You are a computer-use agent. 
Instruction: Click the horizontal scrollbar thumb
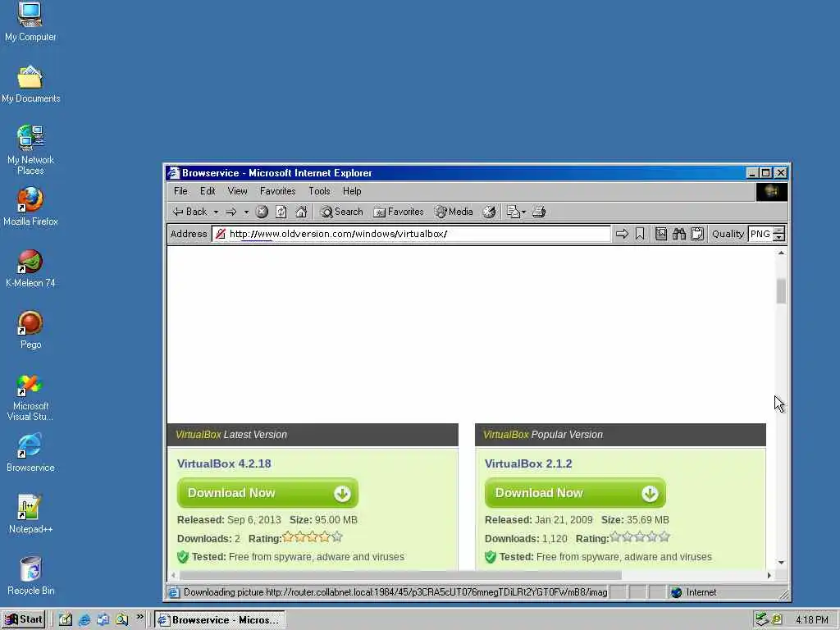(400, 575)
